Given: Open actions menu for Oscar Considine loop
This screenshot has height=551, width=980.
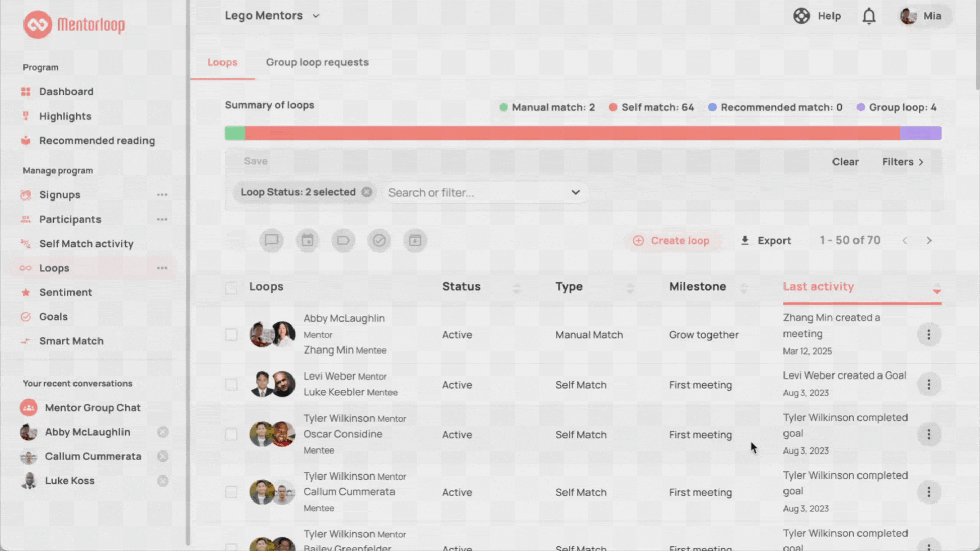Looking at the screenshot, I should click(x=929, y=435).
